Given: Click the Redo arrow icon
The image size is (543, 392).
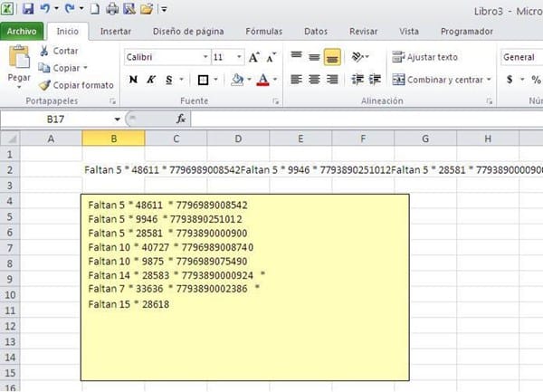Looking at the screenshot, I should click(x=71, y=8).
